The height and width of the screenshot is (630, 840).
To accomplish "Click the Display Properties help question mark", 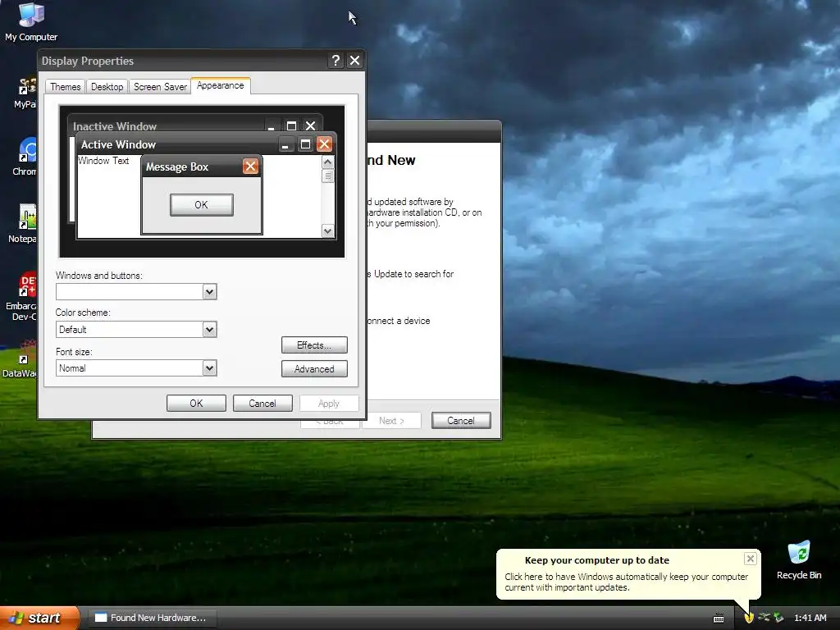I will [x=336, y=61].
